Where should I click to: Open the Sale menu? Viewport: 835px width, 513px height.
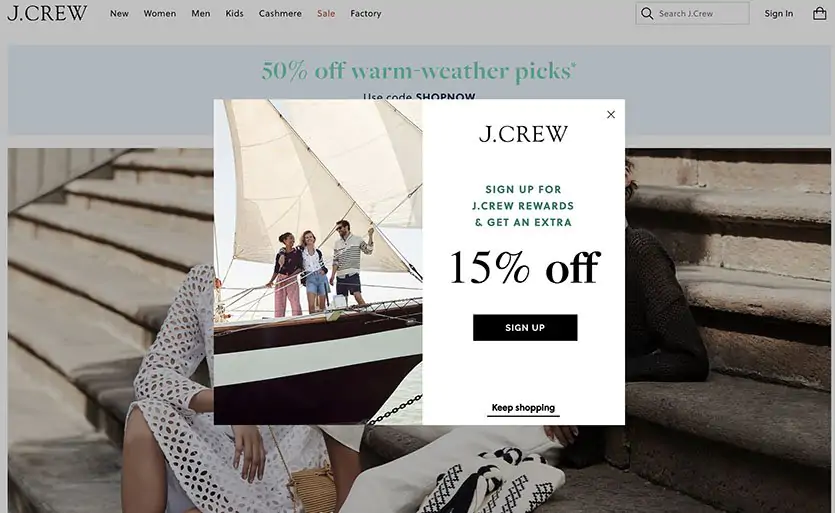click(326, 13)
